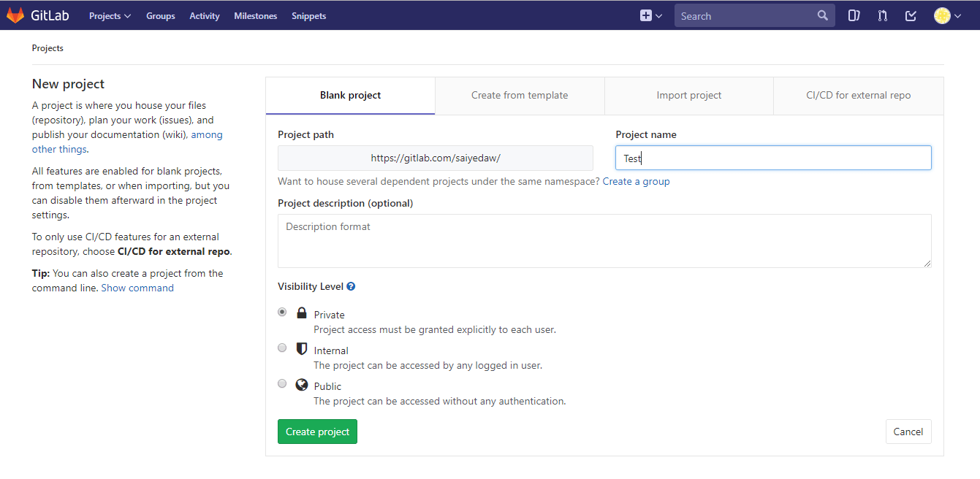Switch to the Create from template tab
The image size is (980, 479).
coord(520,95)
